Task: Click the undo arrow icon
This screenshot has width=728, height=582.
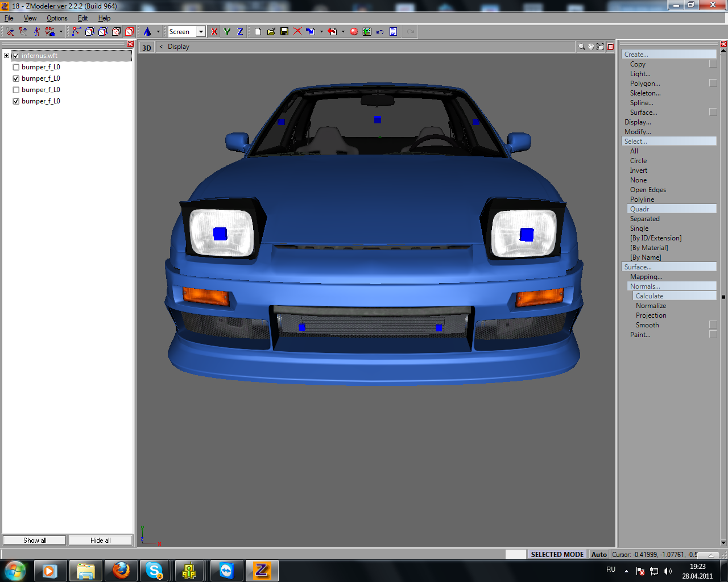Action: click(380, 32)
